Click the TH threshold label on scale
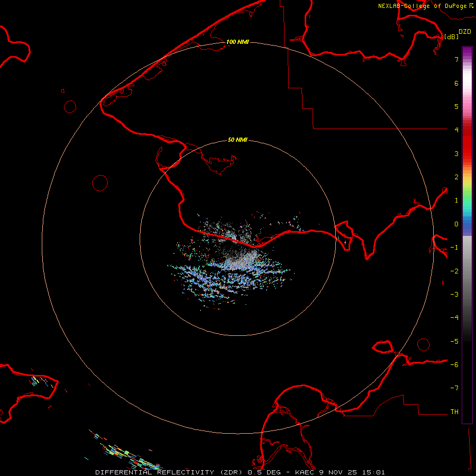The height and width of the screenshot is (476, 476). 454,412
